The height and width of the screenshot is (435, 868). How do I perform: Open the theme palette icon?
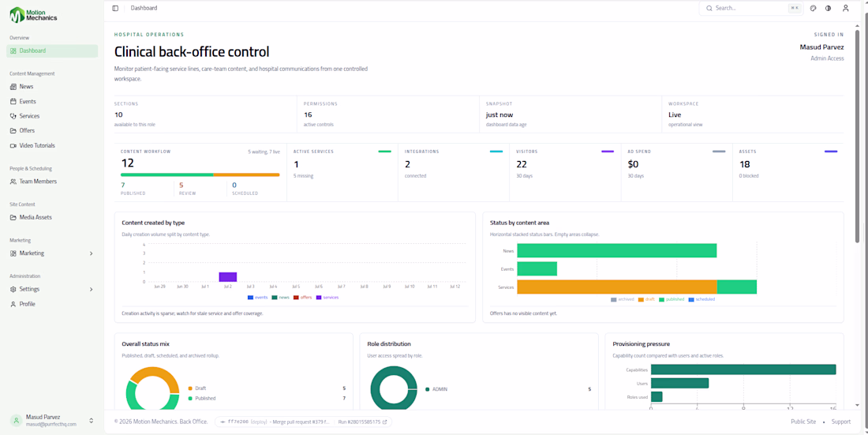pyautogui.click(x=814, y=9)
